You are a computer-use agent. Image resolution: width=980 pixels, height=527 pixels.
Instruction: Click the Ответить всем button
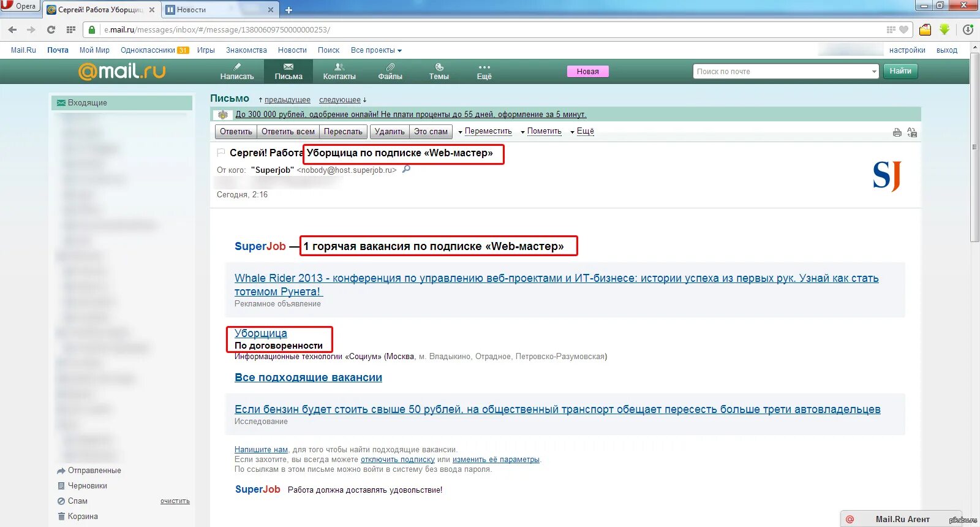[288, 132]
